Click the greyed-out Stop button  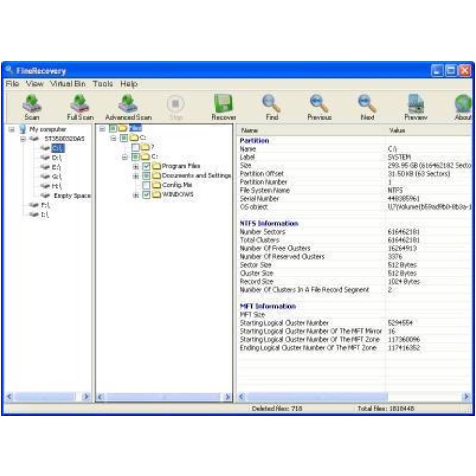175,107
